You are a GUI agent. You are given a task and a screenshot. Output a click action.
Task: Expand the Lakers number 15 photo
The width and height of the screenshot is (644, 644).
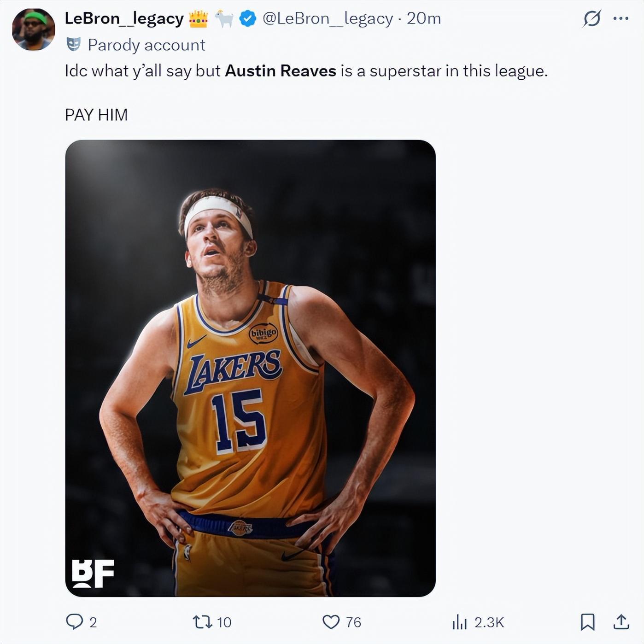[250, 368]
